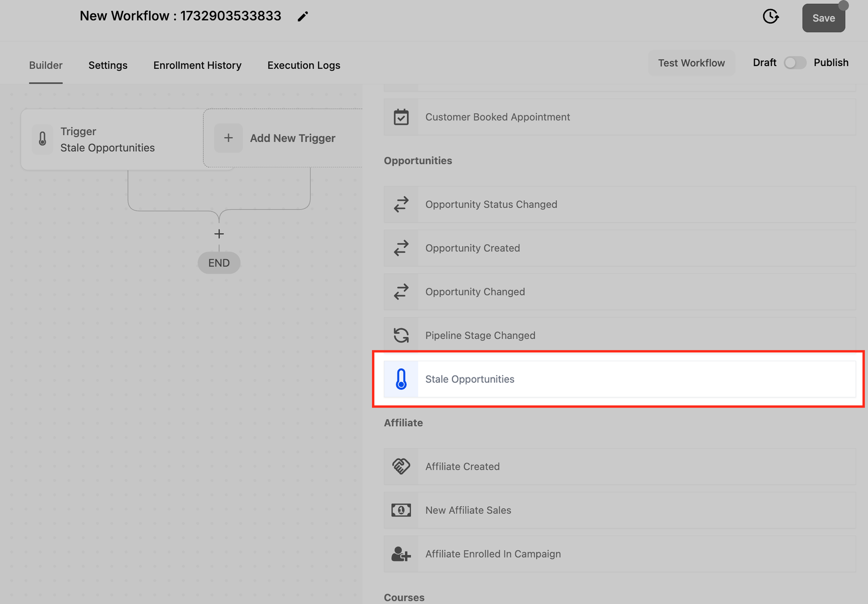Choose Opportunity Status Changed trigger
Viewport: 868px width, 604px height.
click(491, 204)
